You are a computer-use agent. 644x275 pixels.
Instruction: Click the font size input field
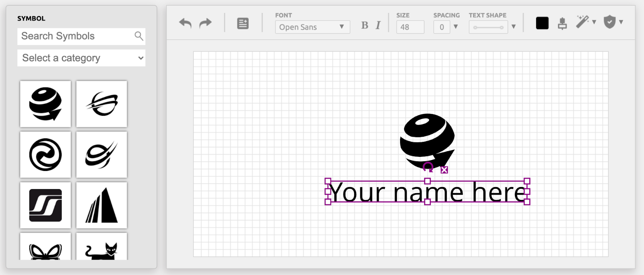(410, 27)
